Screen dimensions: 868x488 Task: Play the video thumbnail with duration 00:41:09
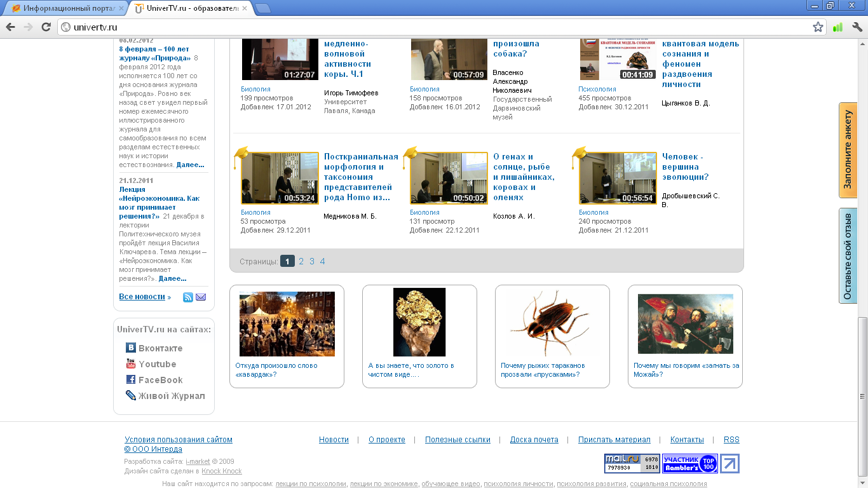click(x=618, y=59)
